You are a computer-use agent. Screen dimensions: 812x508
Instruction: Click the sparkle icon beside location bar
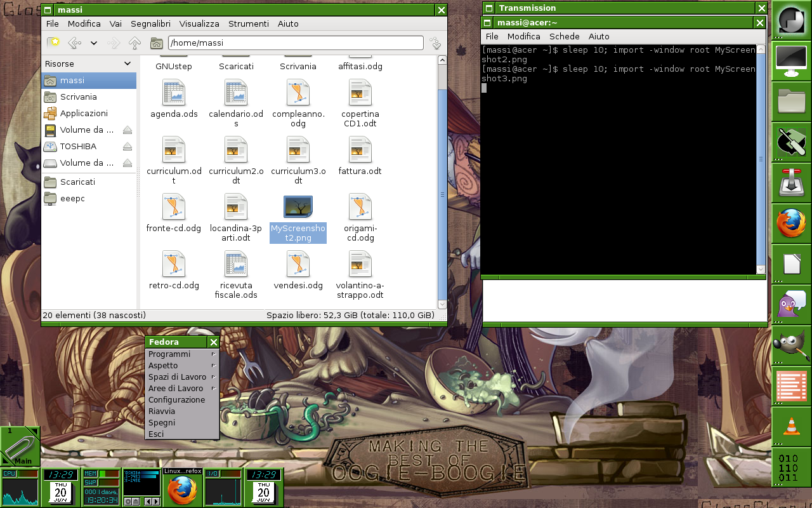(435, 43)
